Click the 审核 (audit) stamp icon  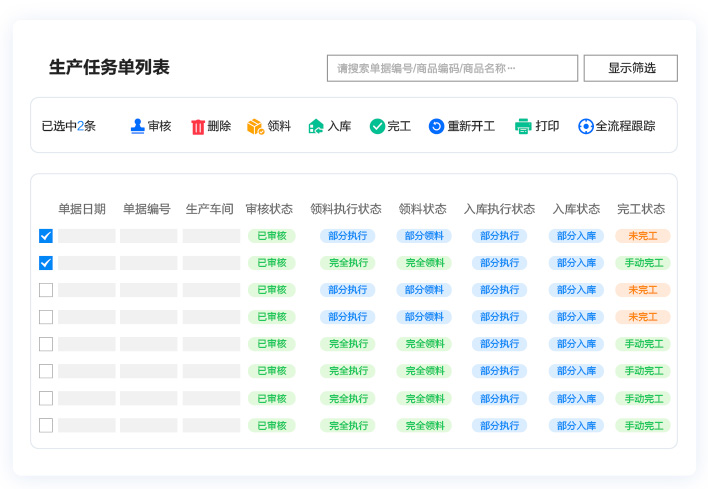(x=137, y=127)
